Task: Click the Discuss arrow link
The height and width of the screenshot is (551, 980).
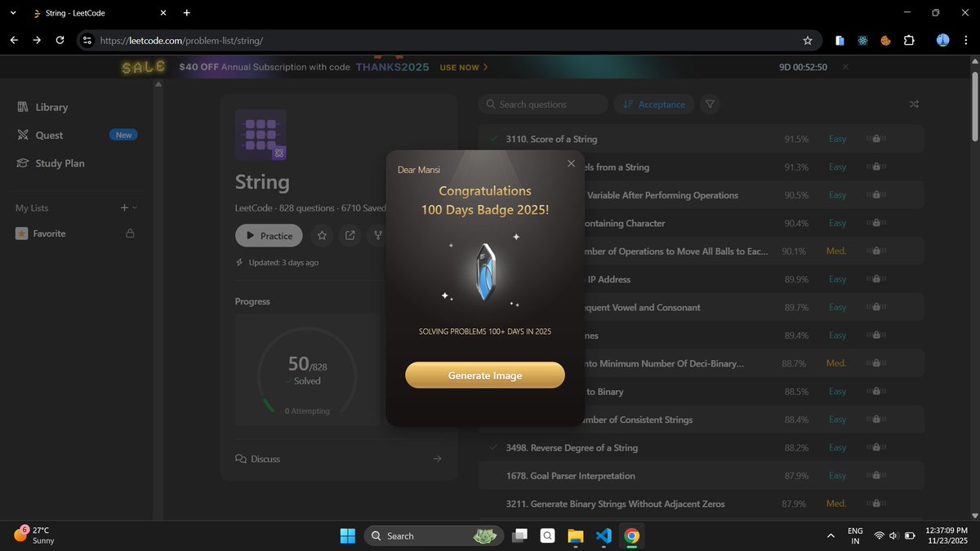Action: pos(437,459)
